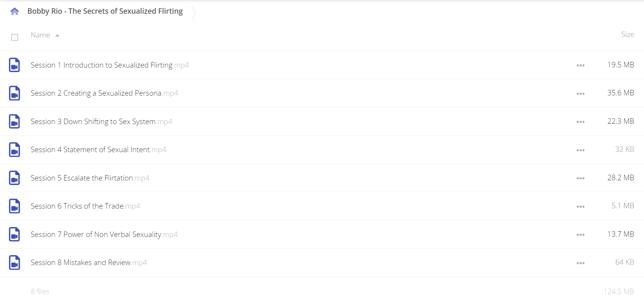Open more options for Session 1 file
Screen dimensions: 644x303
[x=580, y=65]
